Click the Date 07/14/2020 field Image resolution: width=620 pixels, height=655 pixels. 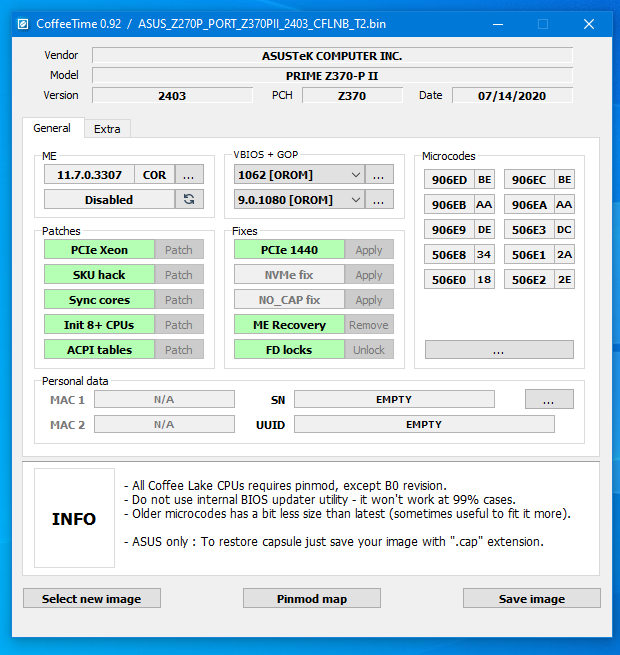(x=512, y=96)
